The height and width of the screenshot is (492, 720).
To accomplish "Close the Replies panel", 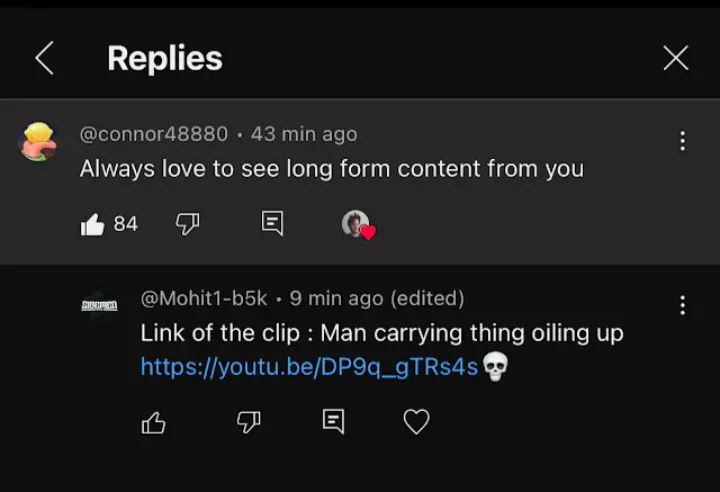I will pos(676,59).
